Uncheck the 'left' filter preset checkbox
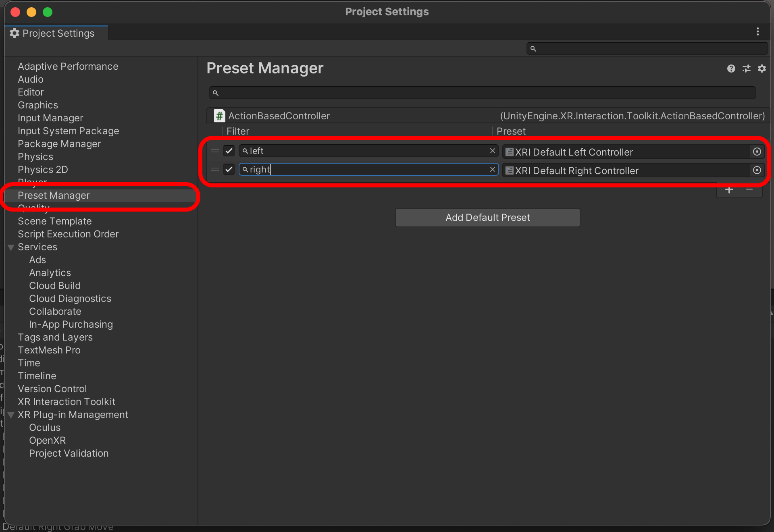 pyautogui.click(x=229, y=151)
